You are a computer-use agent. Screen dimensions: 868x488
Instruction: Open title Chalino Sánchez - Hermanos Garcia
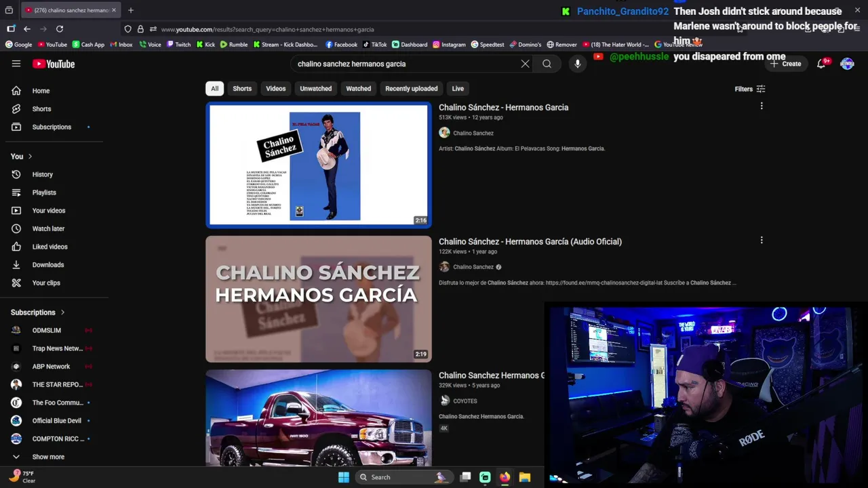point(504,107)
